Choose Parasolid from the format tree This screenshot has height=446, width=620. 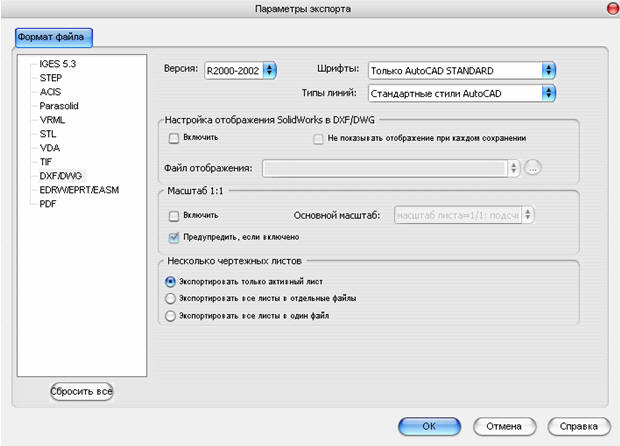pos(59,106)
